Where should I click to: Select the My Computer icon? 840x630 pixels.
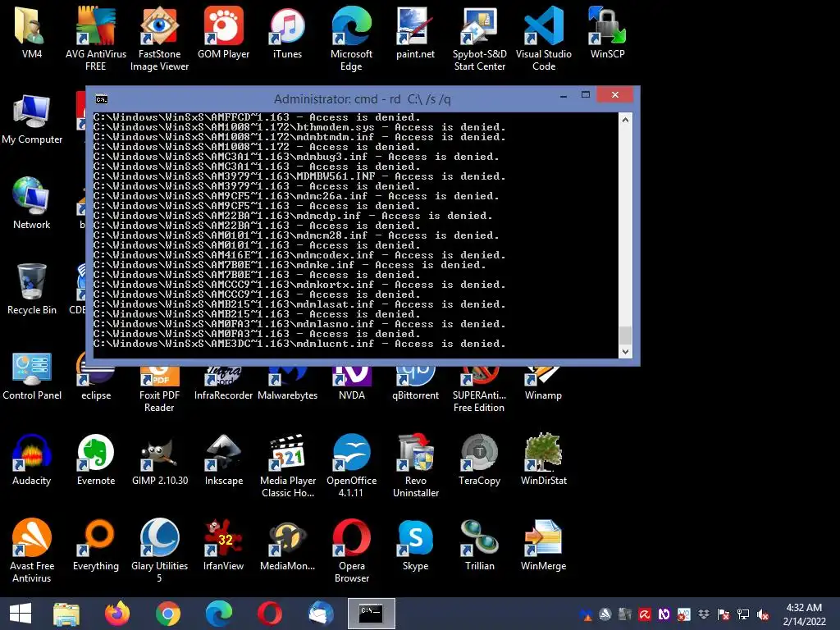[x=32, y=119]
